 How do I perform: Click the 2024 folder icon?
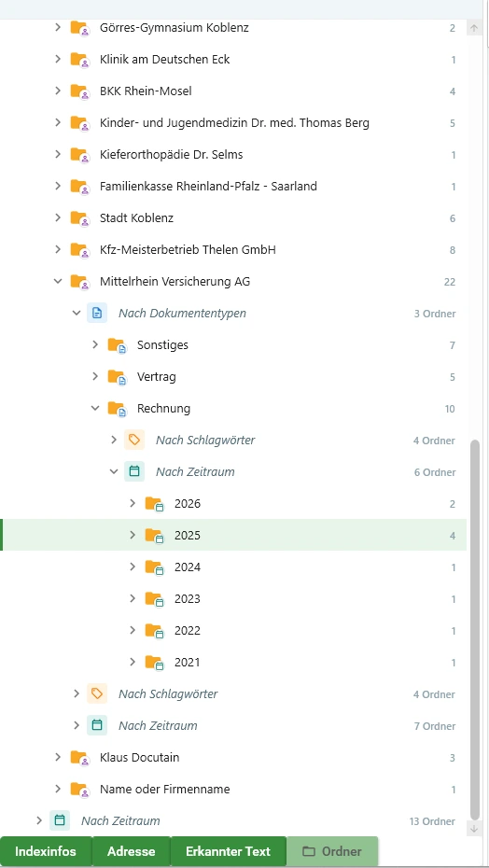(155, 567)
